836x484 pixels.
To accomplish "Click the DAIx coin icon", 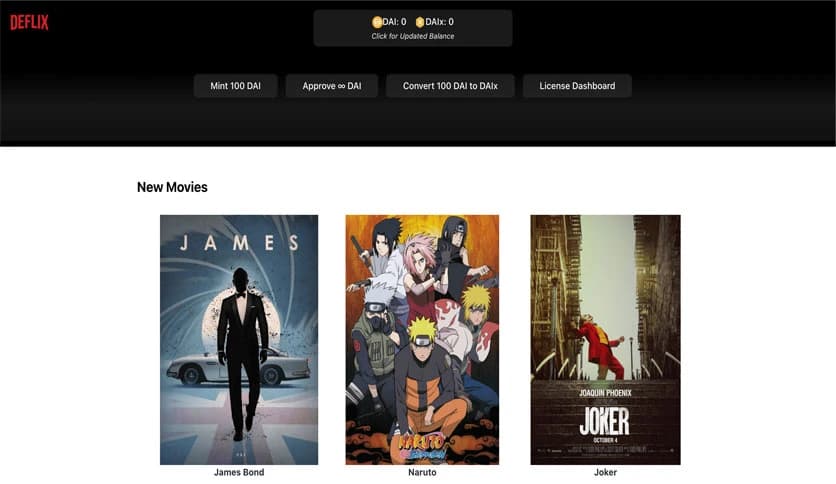I will click(x=420, y=22).
